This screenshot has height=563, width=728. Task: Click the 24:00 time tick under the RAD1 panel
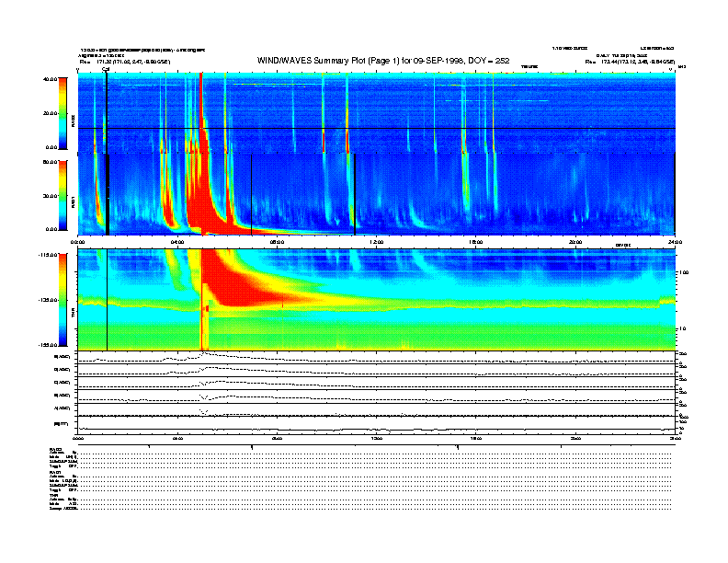point(675,242)
